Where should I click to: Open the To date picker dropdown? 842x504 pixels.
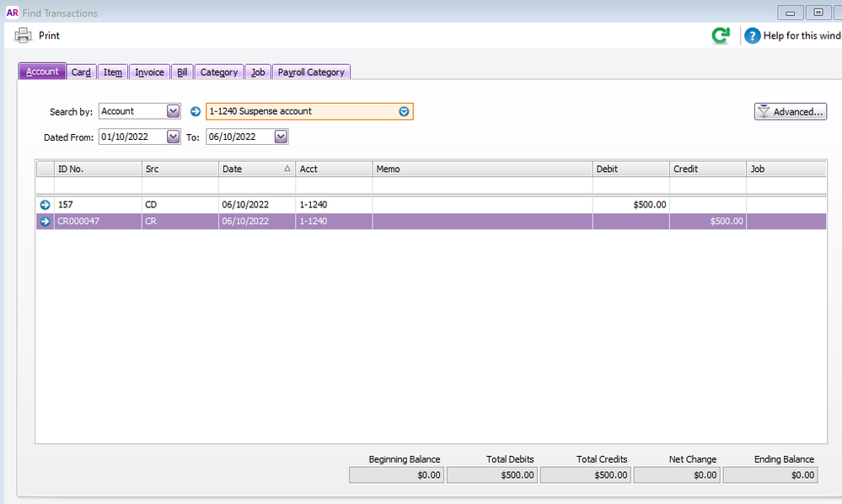tap(281, 137)
